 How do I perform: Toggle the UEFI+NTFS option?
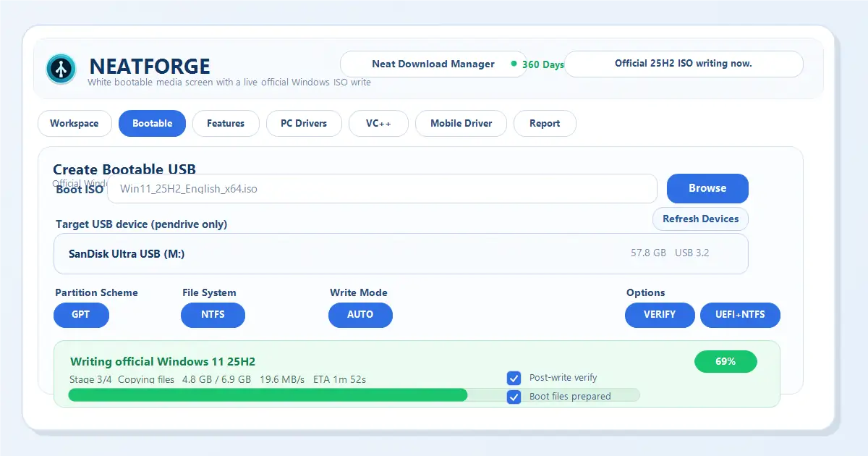point(740,315)
